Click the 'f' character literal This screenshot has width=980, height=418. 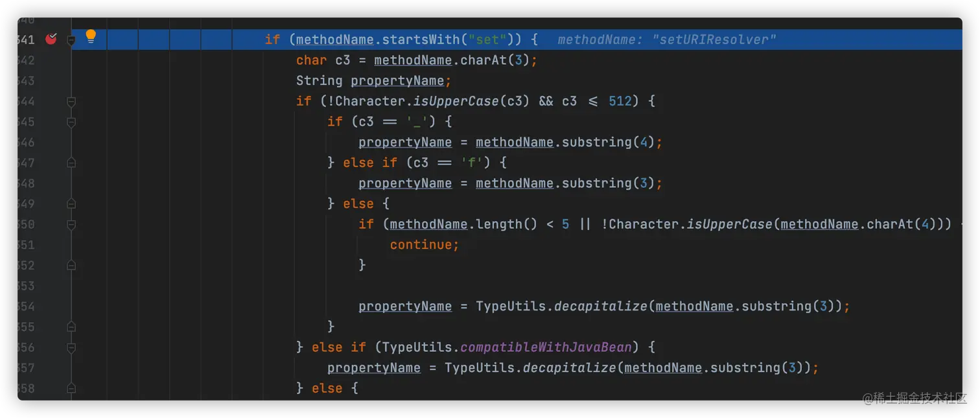pos(472,163)
